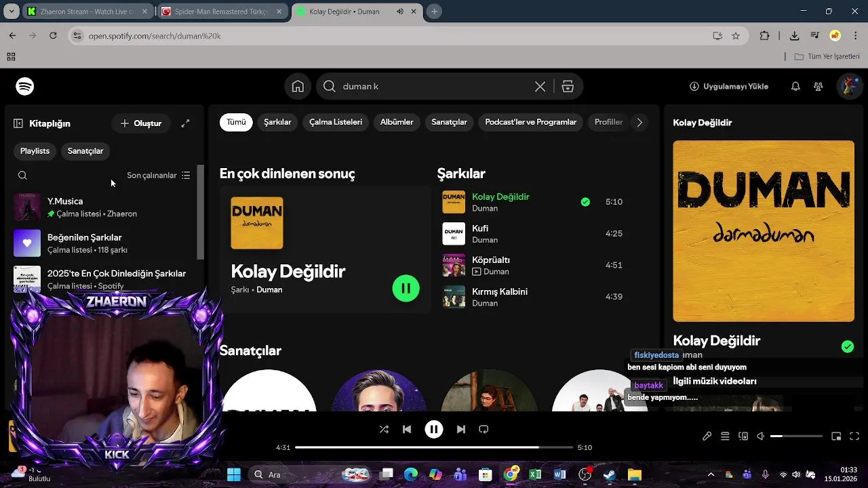Open Friend Activity icon
Image resolution: width=868 pixels, height=488 pixels.
818,86
